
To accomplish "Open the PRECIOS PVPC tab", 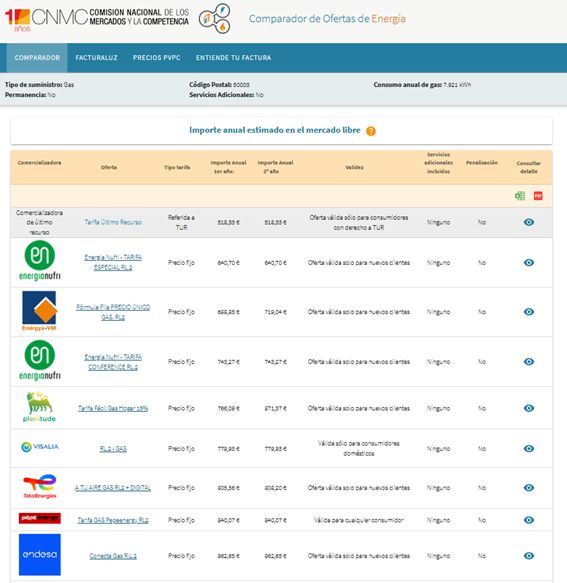I will [157, 58].
